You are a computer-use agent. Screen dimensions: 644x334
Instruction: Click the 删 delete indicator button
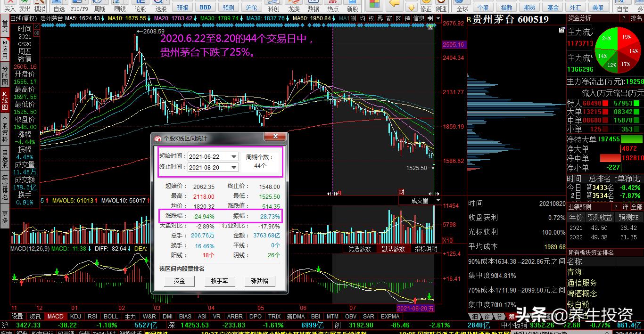pos(353,18)
